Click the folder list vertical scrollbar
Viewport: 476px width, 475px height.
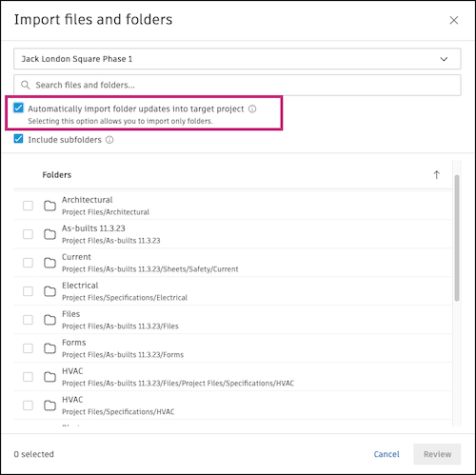pyautogui.click(x=457, y=238)
